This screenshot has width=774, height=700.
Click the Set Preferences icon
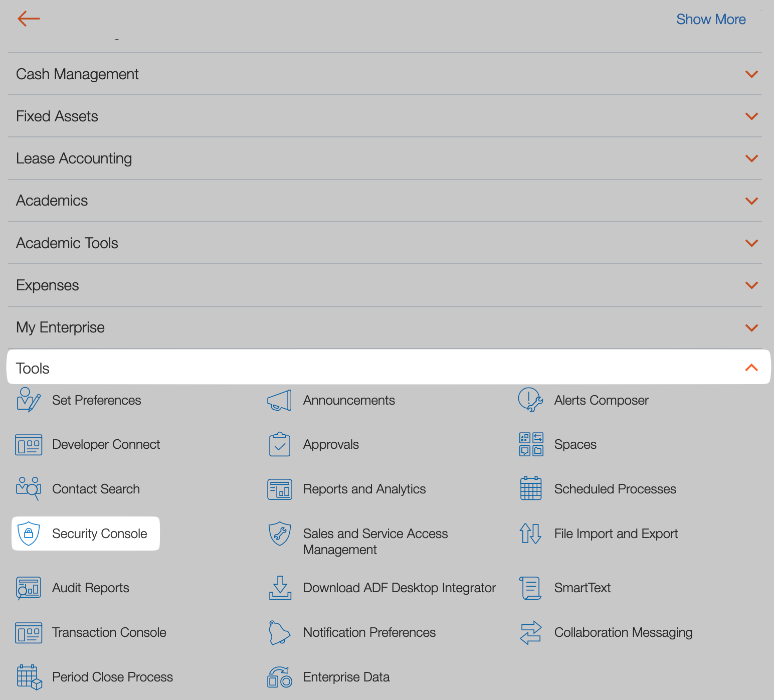click(x=29, y=400)
